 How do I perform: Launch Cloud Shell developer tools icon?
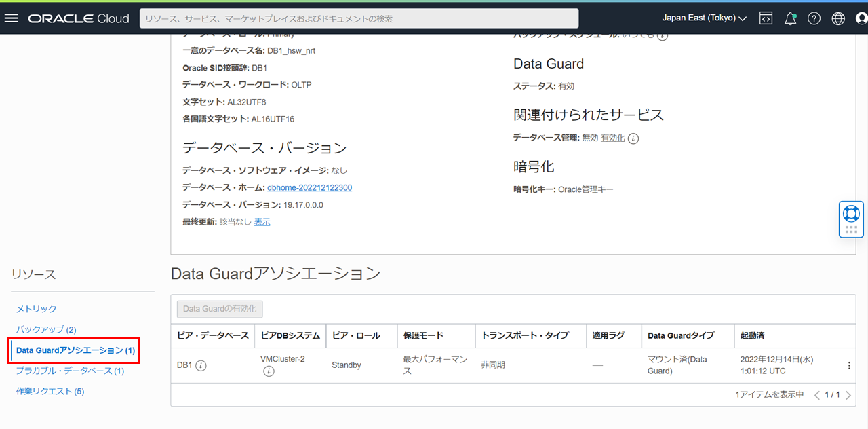766,18
